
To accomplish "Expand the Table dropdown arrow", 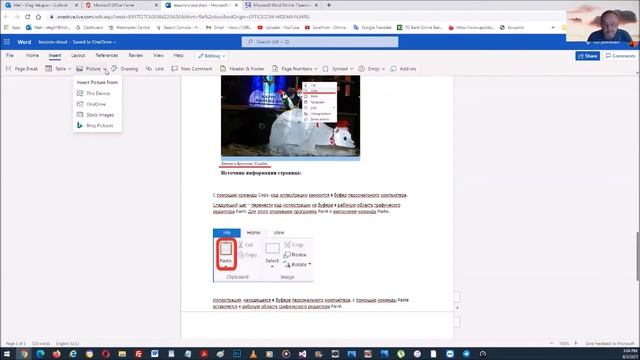I will [x=69, y=69].
